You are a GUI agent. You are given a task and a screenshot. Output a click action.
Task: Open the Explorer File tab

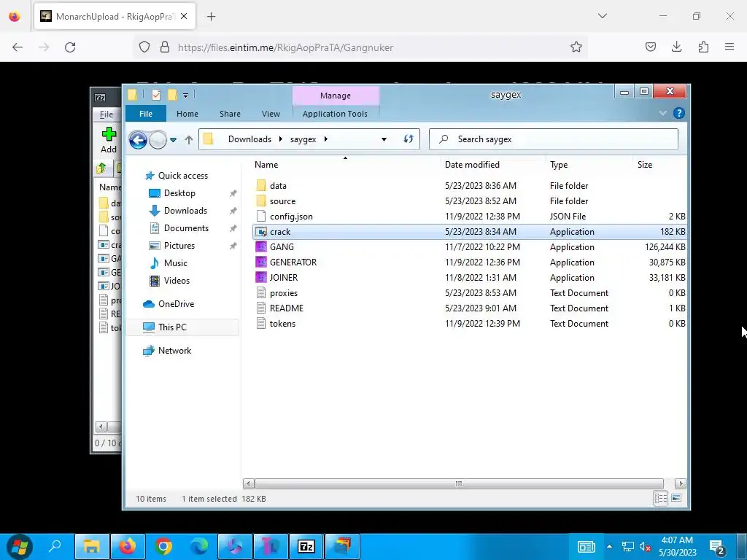click(146, 114)
